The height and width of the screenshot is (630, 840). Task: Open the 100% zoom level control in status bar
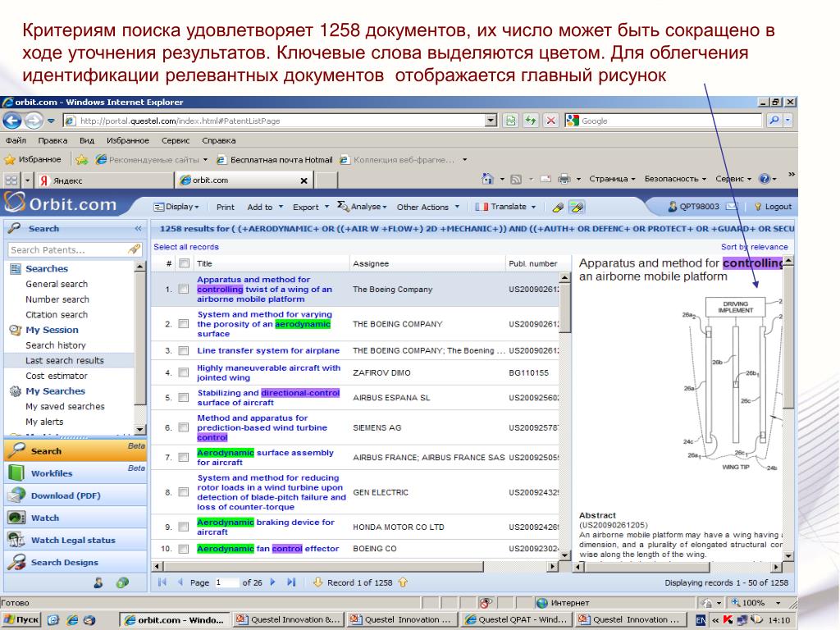click(x=756, y=603)
